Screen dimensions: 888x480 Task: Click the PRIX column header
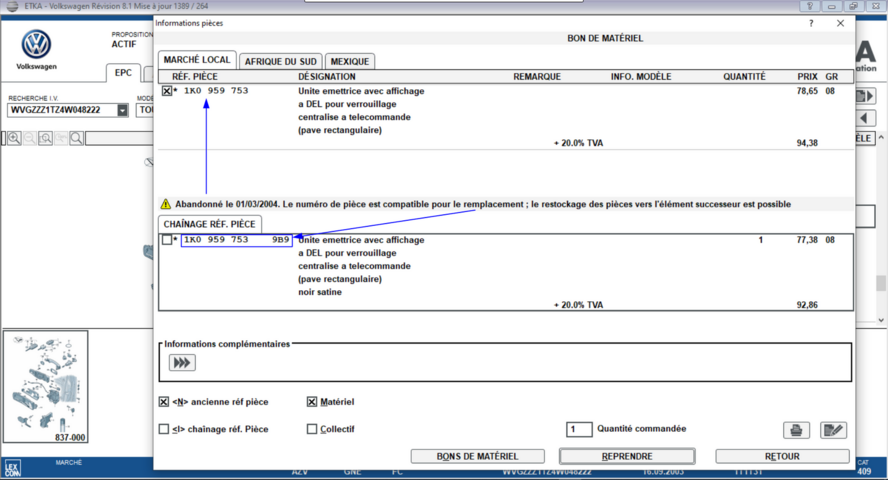pos(807,77)
